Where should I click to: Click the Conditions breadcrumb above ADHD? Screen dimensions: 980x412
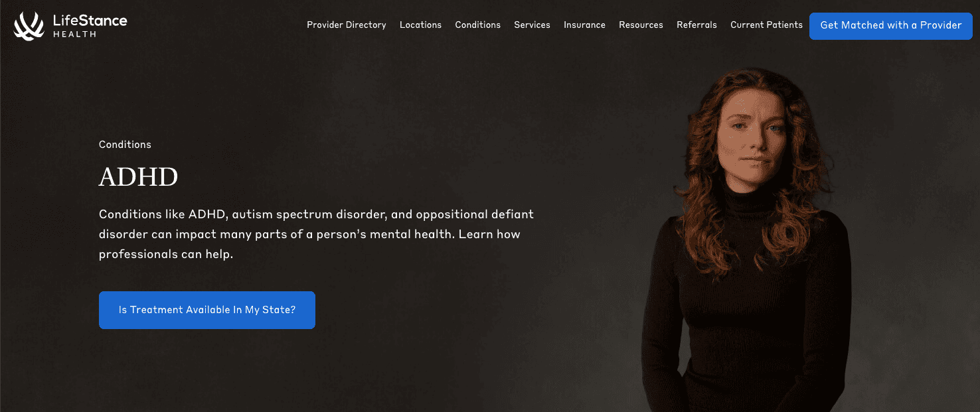125,145
